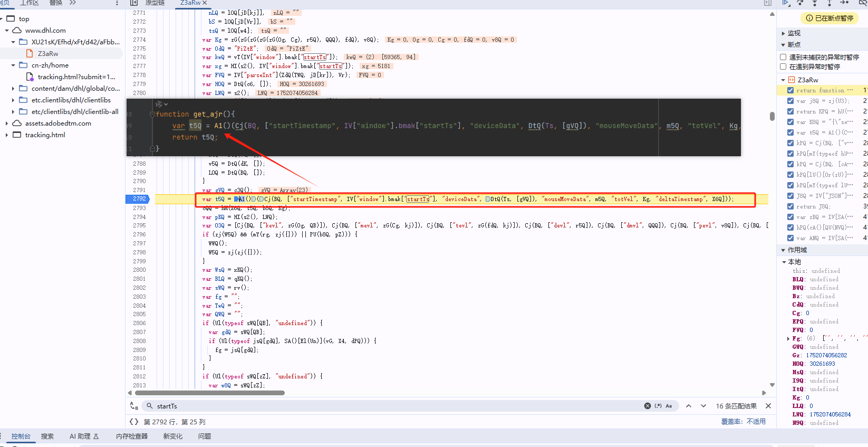868x447 pixels.
Task: Uncheck the 'return function' breakpoint
Action: [790, 90]
